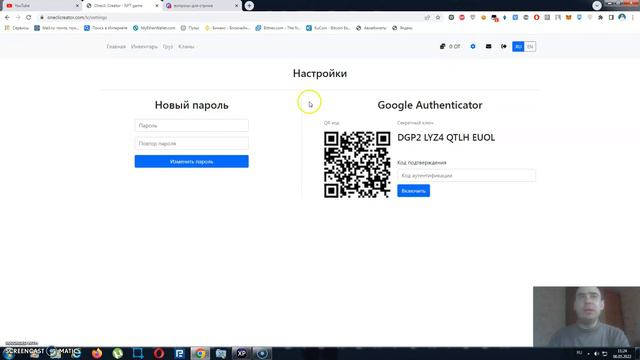Open the KuCoin bookmark
Image resolution: width=640 pixels, height=360 pixels.
(328, 28)
